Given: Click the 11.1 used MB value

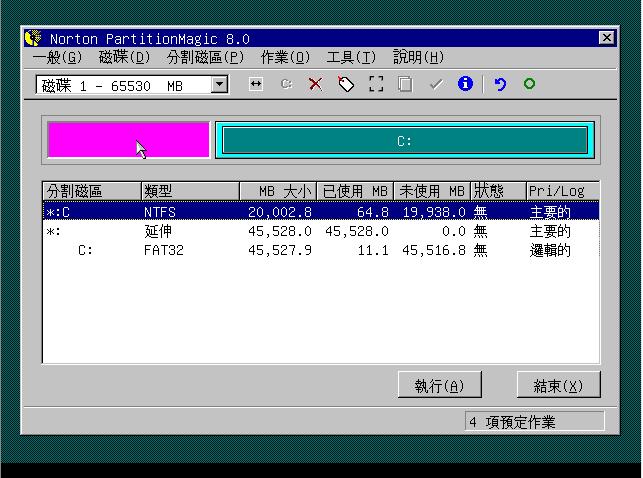Looking at the screenshot, I should coord(373,250).
